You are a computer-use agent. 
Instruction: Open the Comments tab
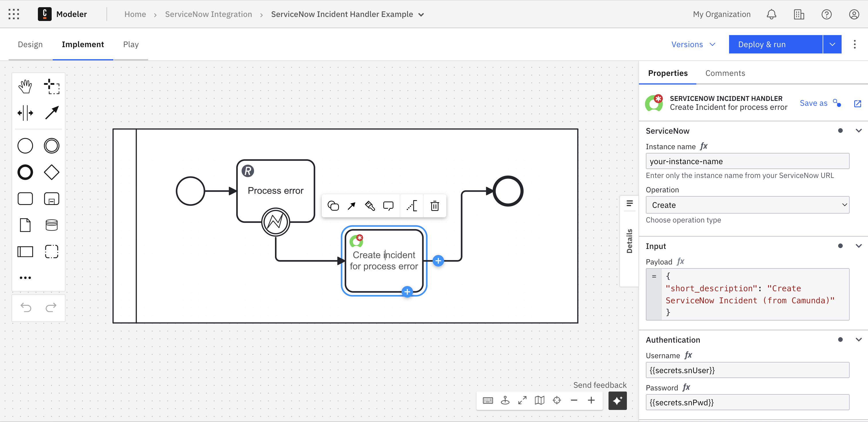click(725, 73)
